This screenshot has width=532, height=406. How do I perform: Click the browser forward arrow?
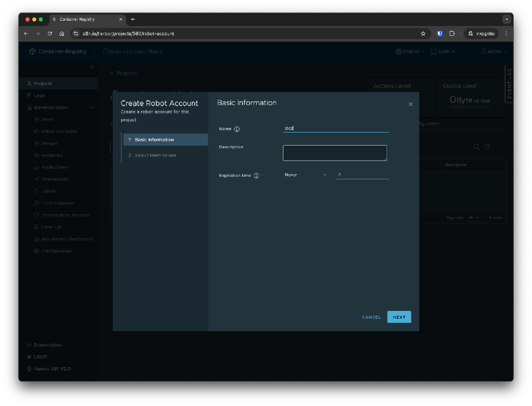pos(38,34)
